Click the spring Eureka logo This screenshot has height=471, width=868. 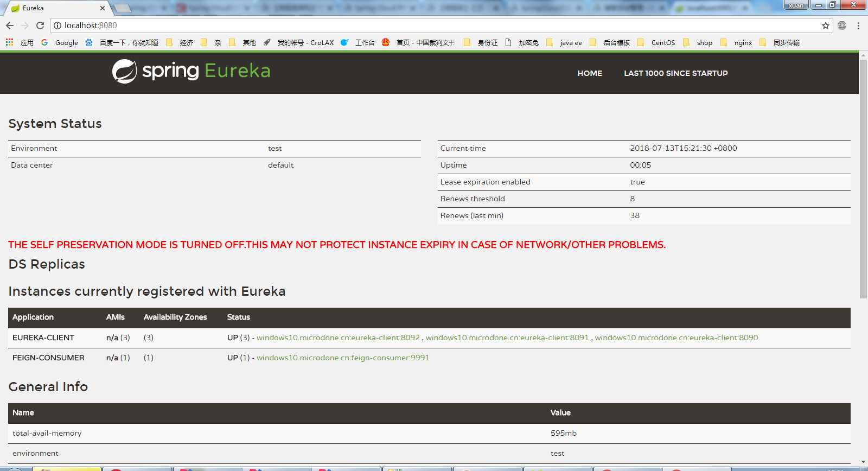tap(191, 71)
